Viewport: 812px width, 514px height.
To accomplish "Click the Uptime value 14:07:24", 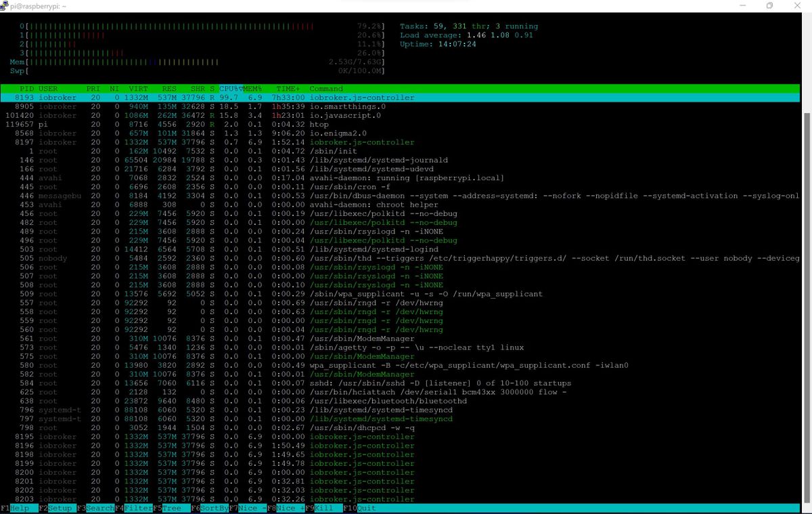I will tap(457, 44).
